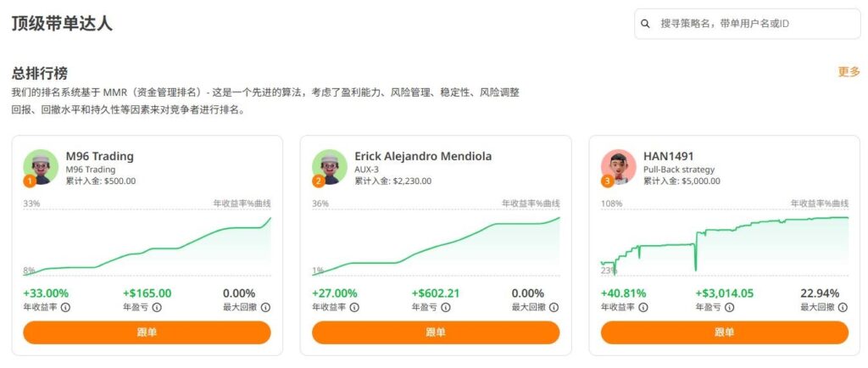Viewport: 868px width, 368px height.
Task: Click info icon beside M96 Trading 最大回撤
Action: click(265, 307)
